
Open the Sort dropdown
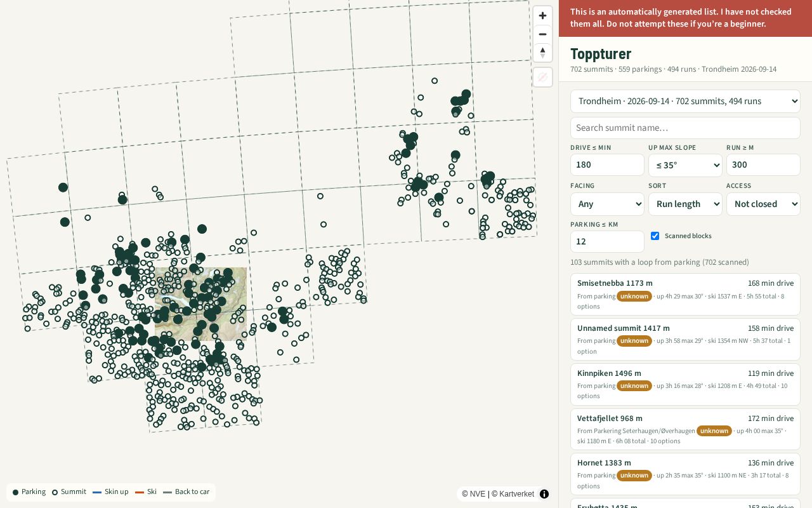coord(685,204)
